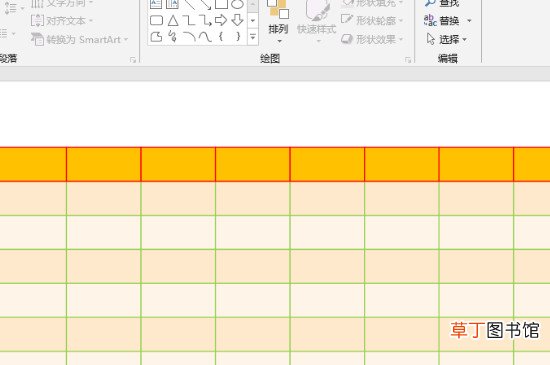The image size is (550, 365).
Task: Select the arc shape
Action: click(189, 36)
